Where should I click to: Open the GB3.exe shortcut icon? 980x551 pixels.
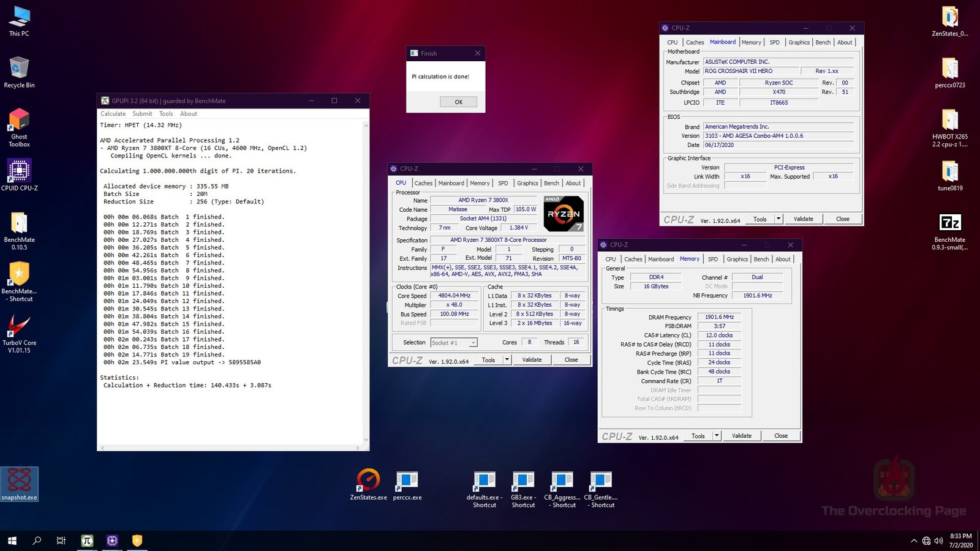pos(523,482)
